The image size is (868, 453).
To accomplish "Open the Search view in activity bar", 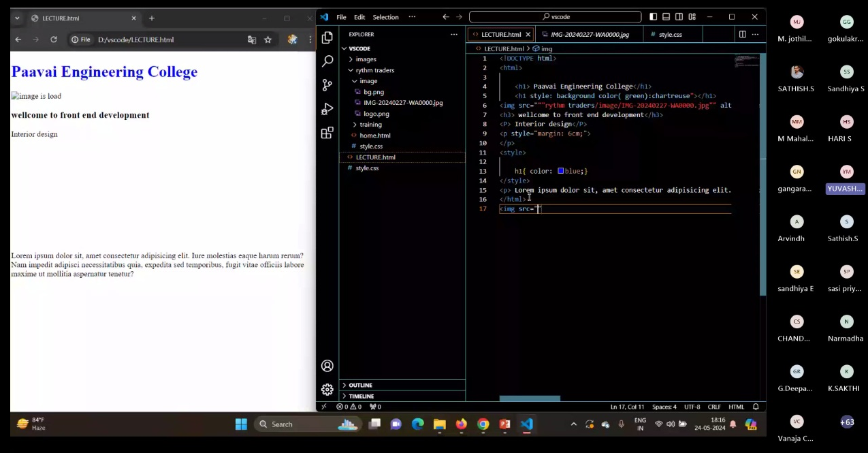I will tap(327, 61).
